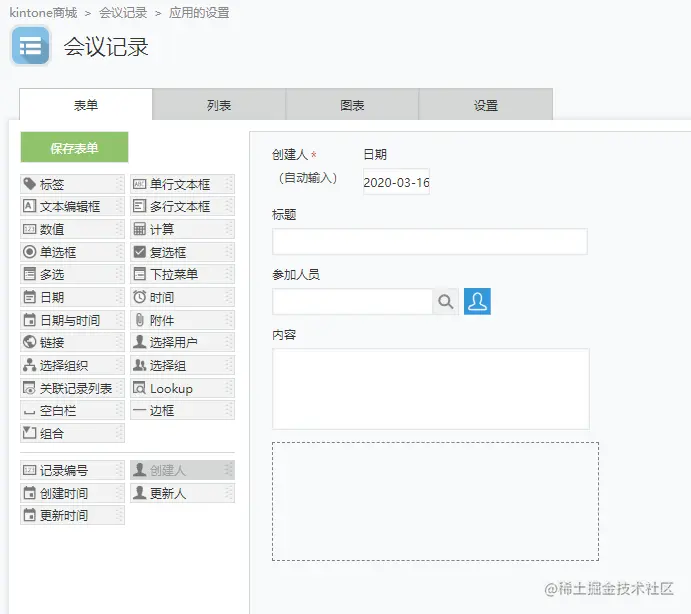
Task: Click the 内容 field label
Action: [x=284, y=335]
